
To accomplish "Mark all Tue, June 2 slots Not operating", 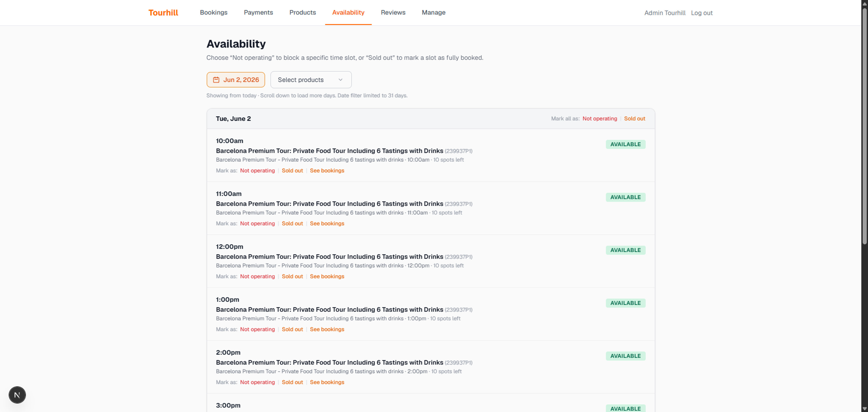I will pyautogui.click(x=599, y=119).
